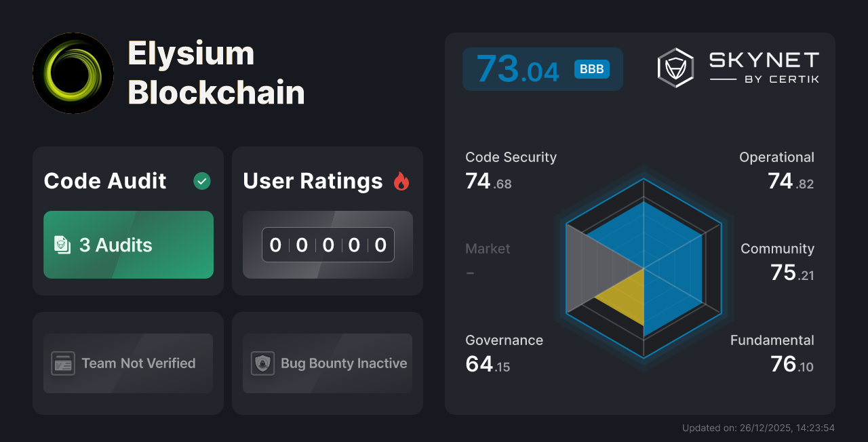The height and width of the screenshot is (442, 868).
Task: Toggle the Team Not Verified indicator
Action: pos(127,363)
